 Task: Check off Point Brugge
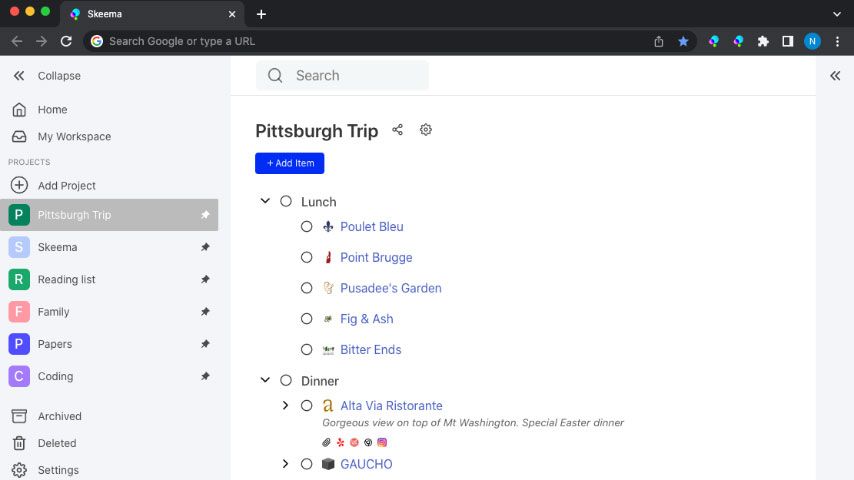coord(307,257)
